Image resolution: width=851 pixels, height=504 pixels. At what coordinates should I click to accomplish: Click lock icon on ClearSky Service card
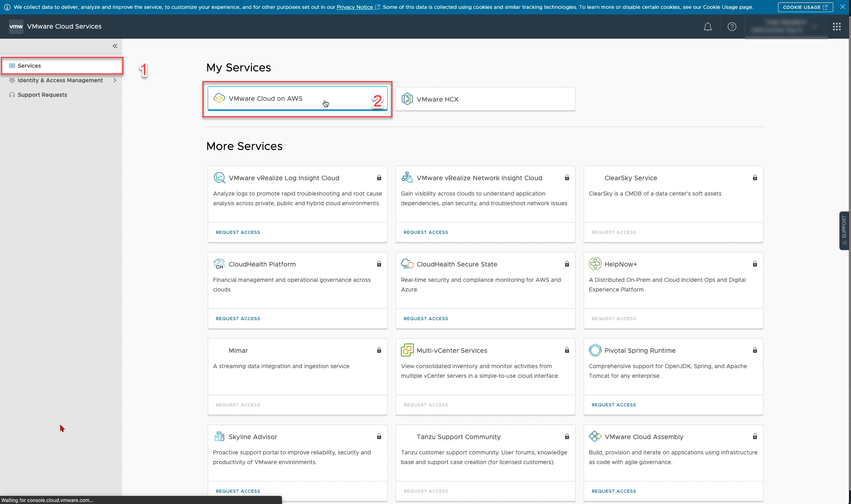coord(755,178)
